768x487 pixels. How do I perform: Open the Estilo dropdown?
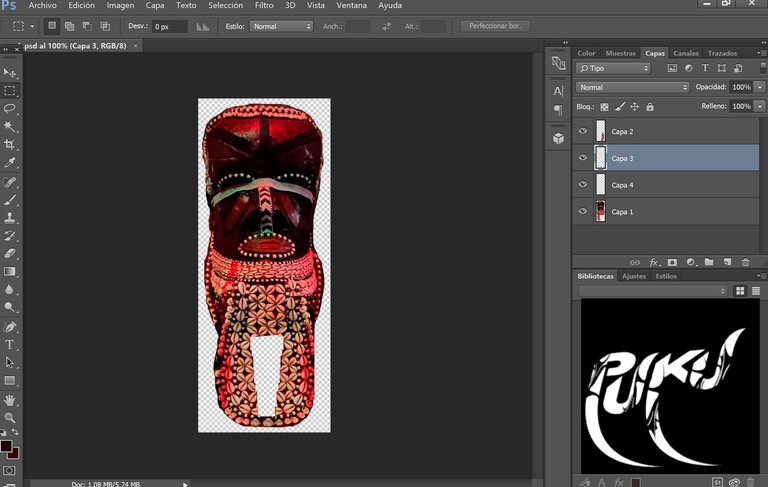281,26
